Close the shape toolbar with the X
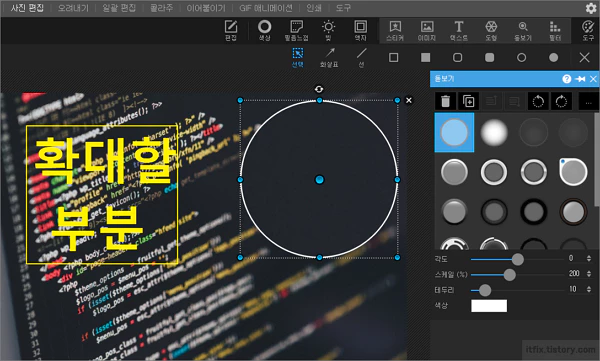Viewport: 600px width, 361px height. tap(584, 57)
